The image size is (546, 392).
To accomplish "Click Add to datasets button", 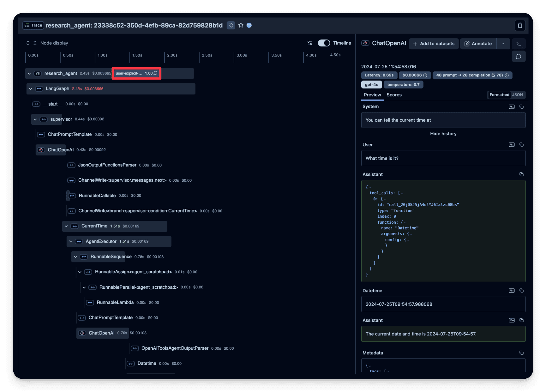I will [434, 44].
